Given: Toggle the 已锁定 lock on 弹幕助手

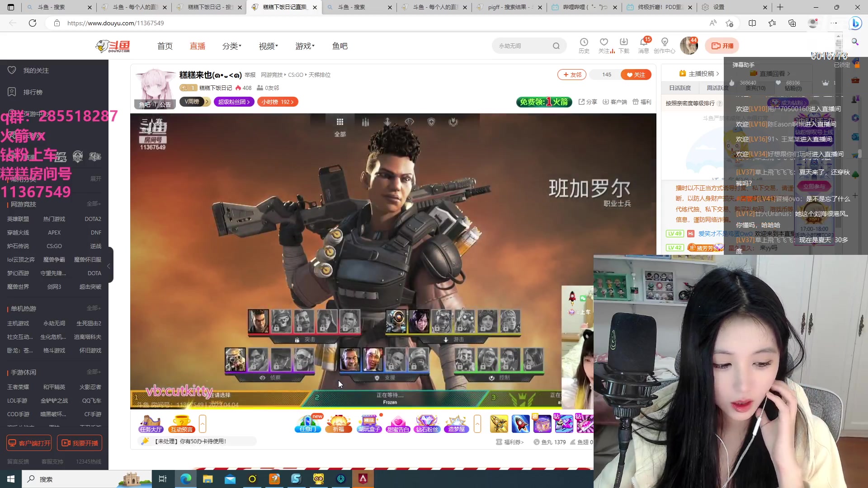Looking at the screenshot, I should 857,65.
